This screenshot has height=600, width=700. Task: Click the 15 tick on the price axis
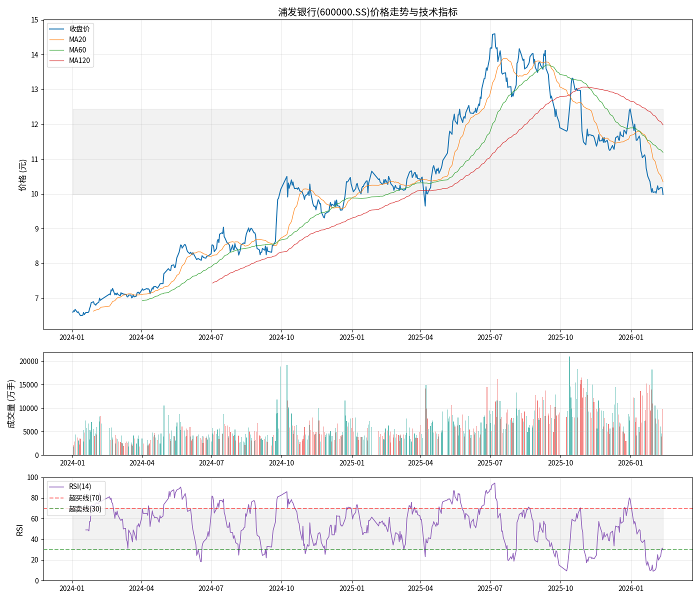click(x=34, y=20)
